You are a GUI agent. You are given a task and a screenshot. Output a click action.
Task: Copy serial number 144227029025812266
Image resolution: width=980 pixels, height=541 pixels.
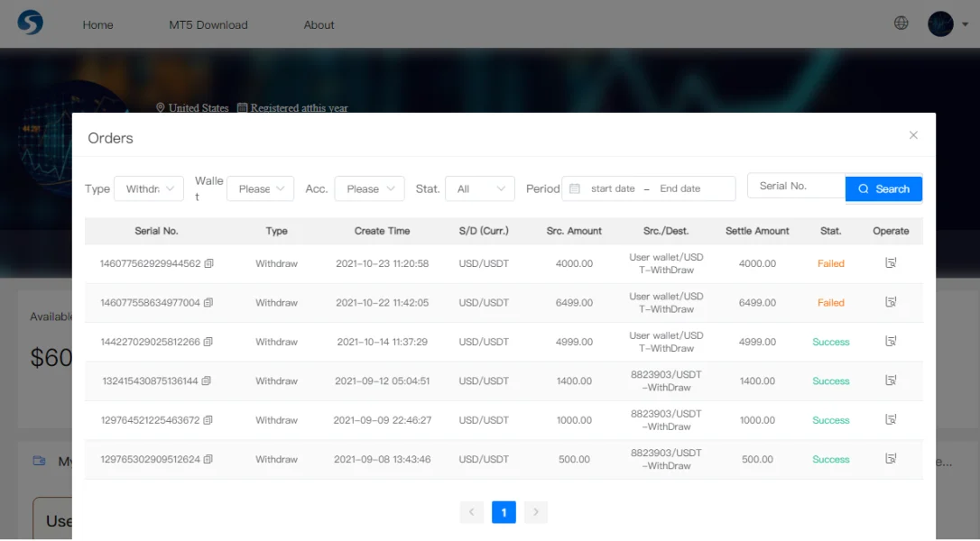(209, 343)
